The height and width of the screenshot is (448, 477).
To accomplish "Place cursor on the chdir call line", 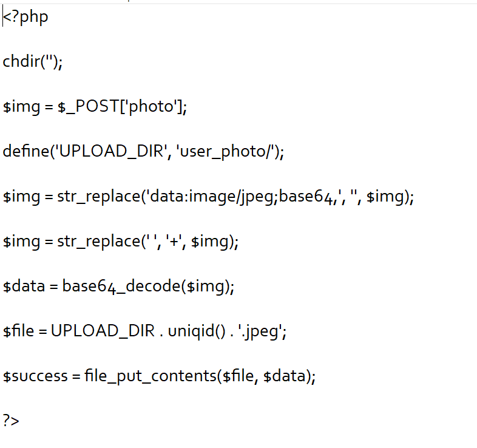I will click(33, 61).
